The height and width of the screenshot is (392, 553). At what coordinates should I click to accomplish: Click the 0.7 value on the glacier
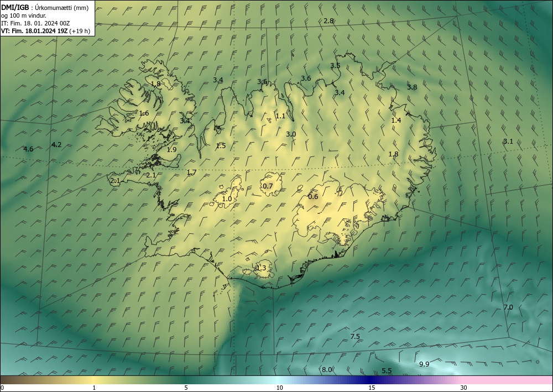[x=268, y=186]
